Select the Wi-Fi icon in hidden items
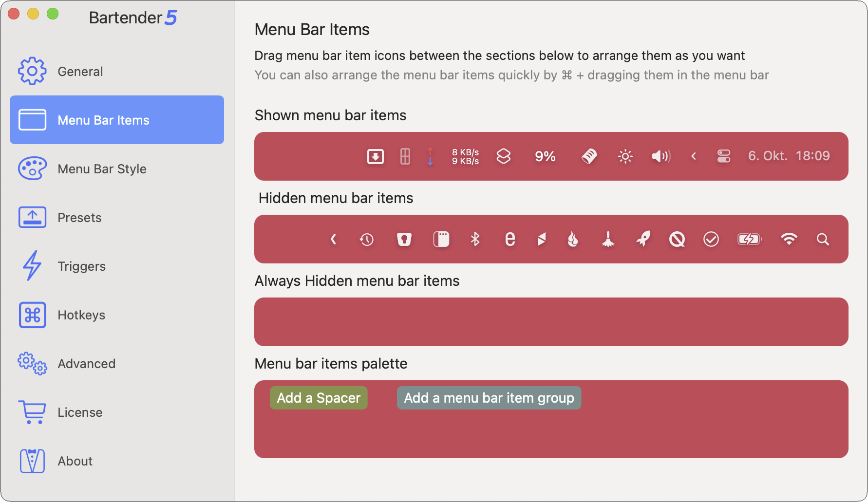This screenshot has width=868, height=502. (x=789, y=239)
